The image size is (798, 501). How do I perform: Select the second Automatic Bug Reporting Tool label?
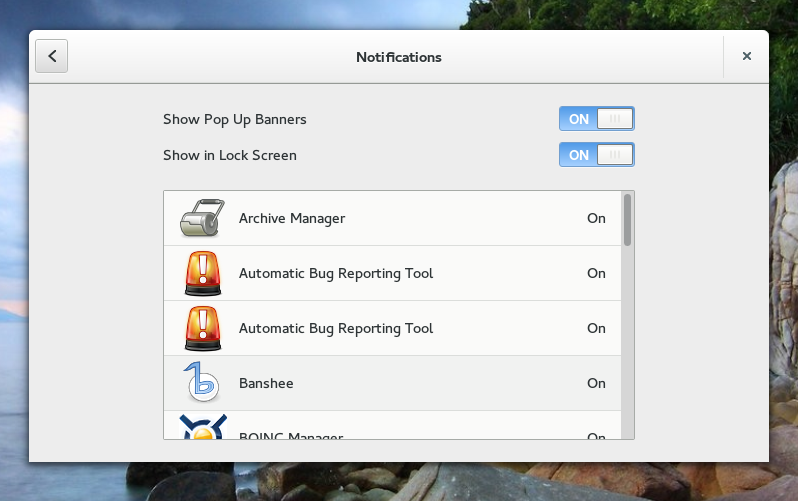click(336, 328)
